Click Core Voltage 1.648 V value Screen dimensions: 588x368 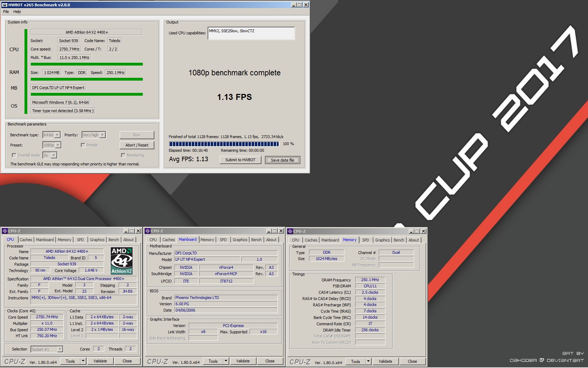tap(91, 270)
